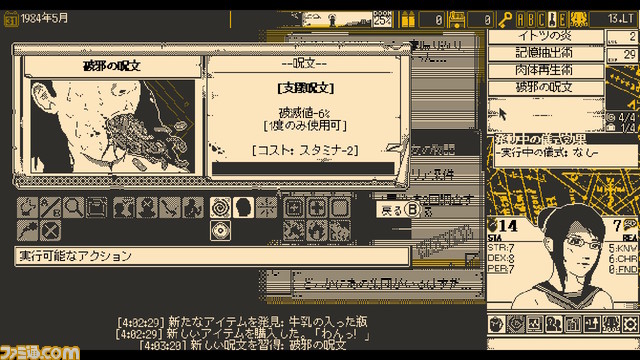Open the buildings location icon
Viewport: 640px width, 360px height.
pyautogui.click(x=573, y=324)
